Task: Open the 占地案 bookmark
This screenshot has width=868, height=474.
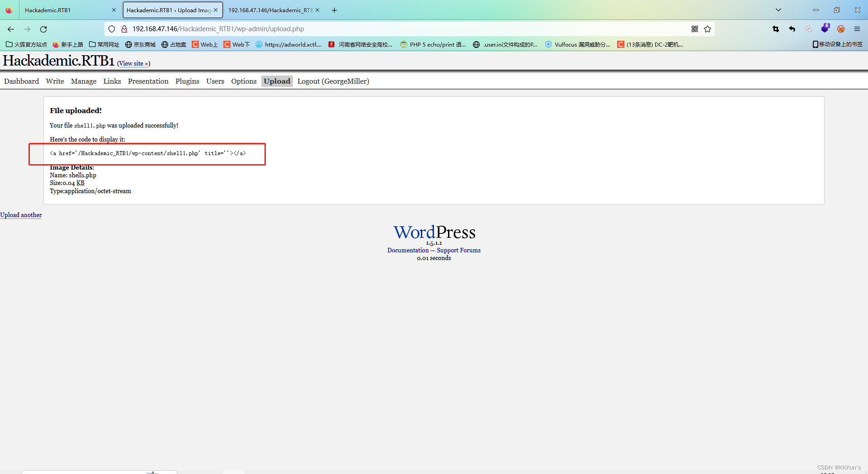Action: coord(174,44)
